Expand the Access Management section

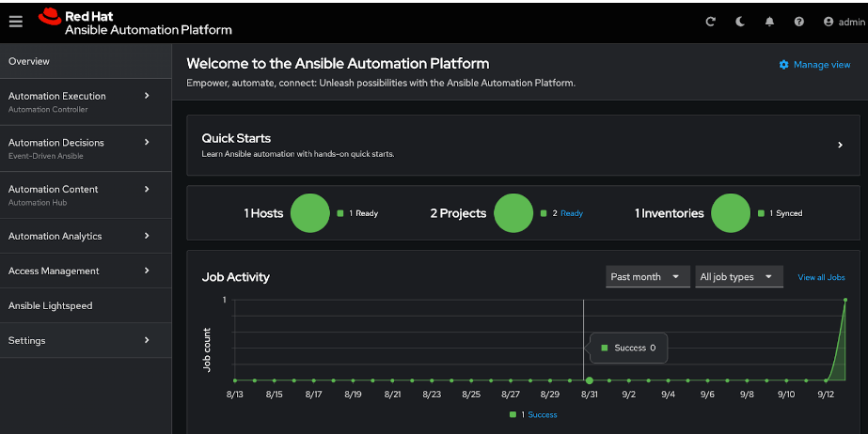(x=86, y=271)
